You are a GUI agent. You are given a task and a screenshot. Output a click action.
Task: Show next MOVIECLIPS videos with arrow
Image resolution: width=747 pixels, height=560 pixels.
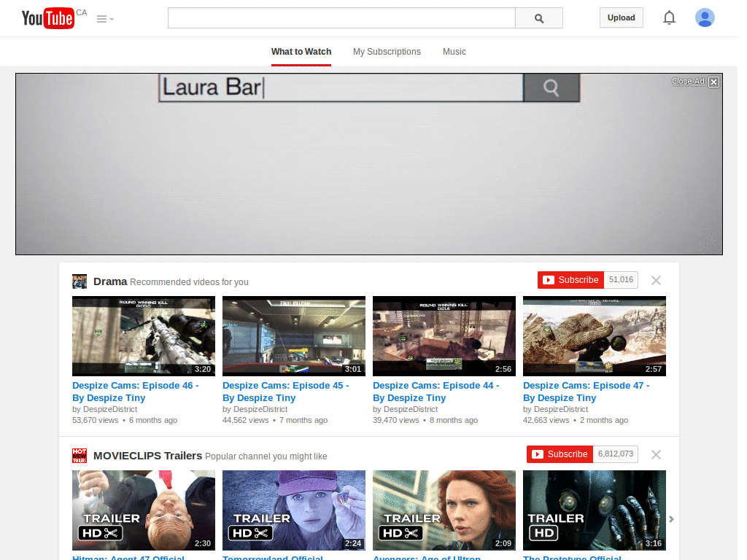[671, 519]
